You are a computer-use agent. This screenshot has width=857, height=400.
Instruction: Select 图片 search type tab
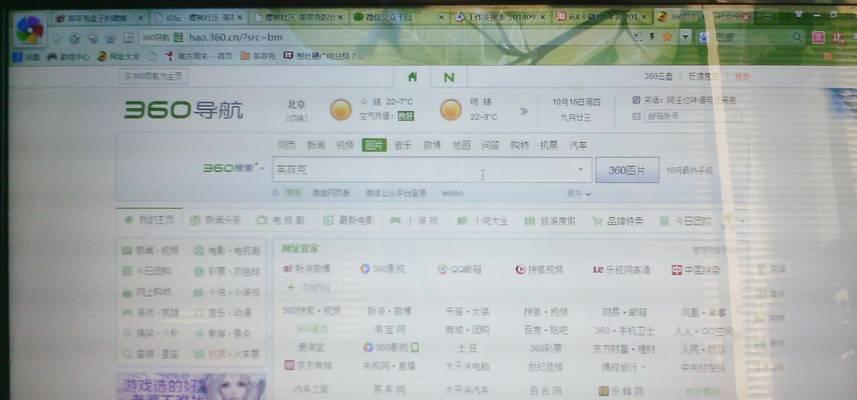click(x=374, y=145)
